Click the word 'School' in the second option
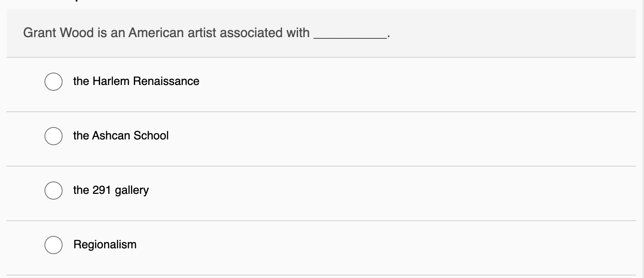This screenshot has height=278, width=644. coord(150,136)
